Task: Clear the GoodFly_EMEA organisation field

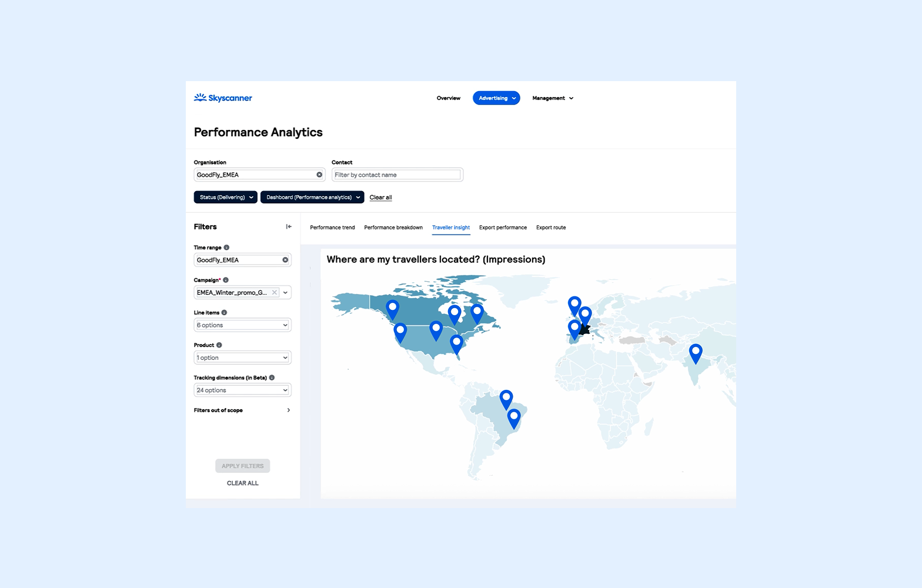Action: 319,175
